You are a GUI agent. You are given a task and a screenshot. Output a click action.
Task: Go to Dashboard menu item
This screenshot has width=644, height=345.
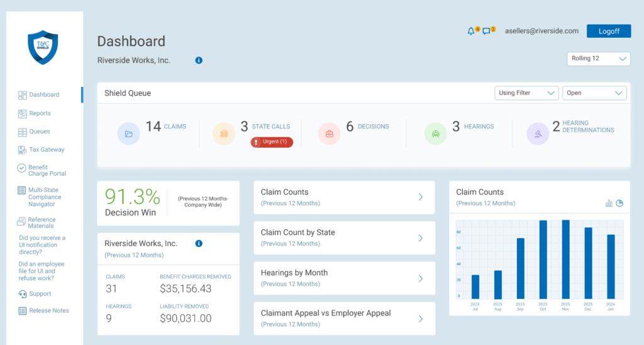click(x=44, y=95)
